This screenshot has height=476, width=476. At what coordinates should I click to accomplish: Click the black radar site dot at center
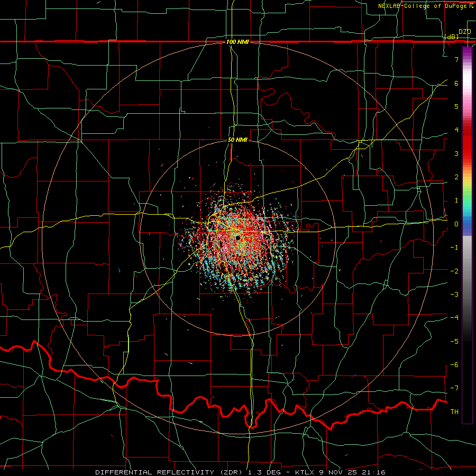point(238,238)
